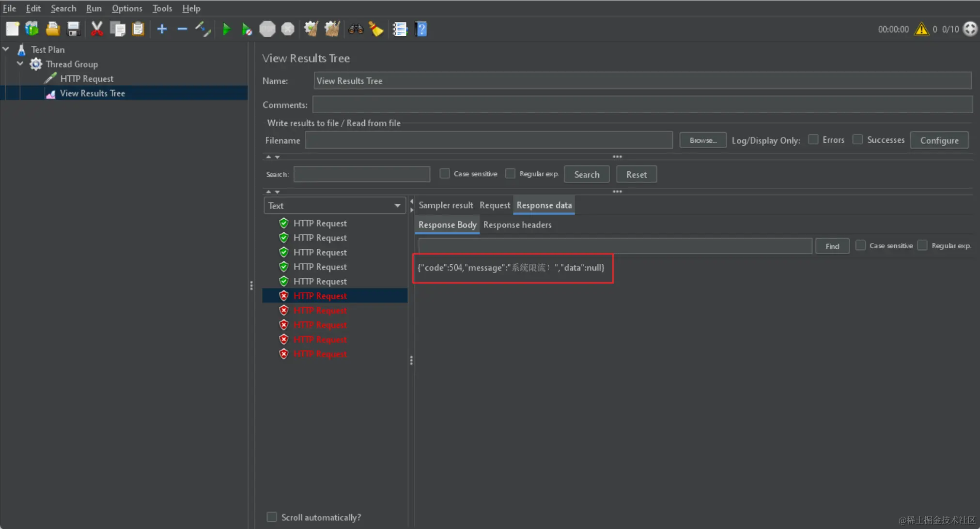Click the Save test plan icon

coord(74,30)
